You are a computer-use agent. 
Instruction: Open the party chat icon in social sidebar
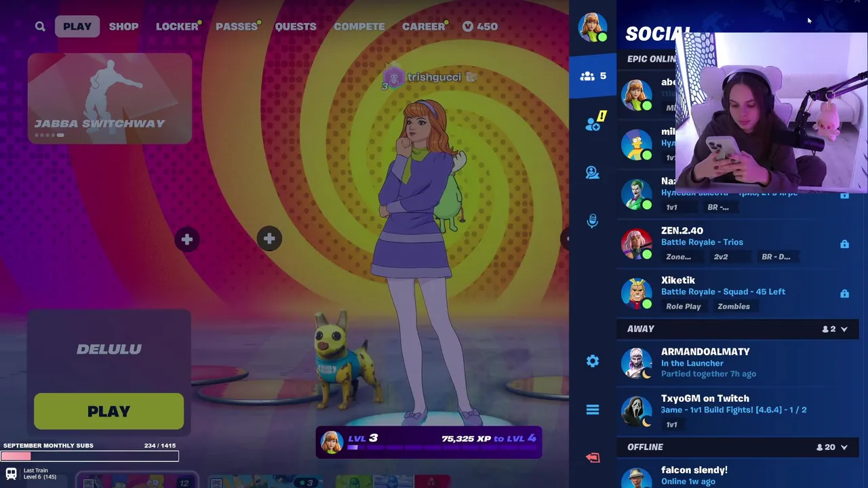point(593,173)
